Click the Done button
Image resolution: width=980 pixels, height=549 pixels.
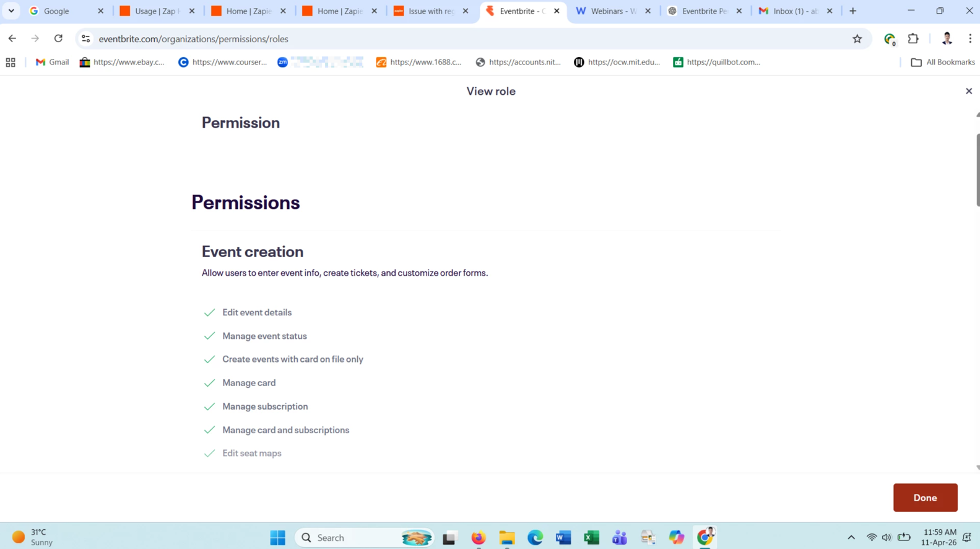click(x=925, y=498)
